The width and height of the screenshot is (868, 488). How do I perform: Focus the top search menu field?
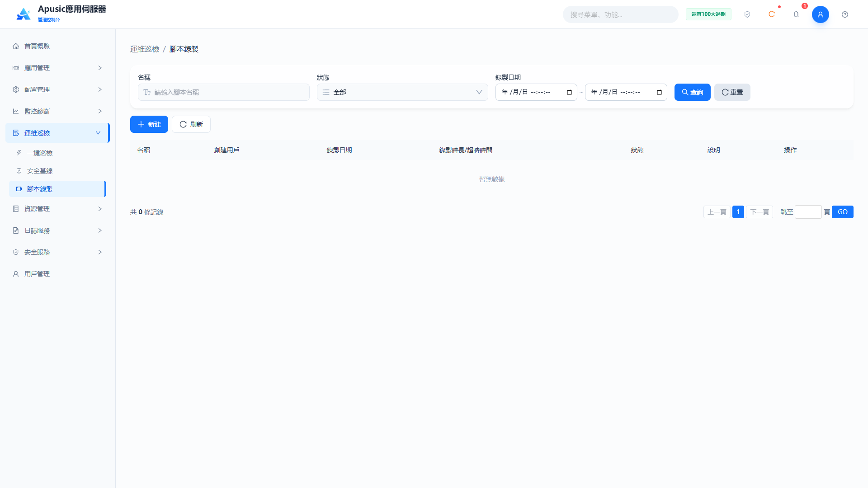(x=620, y=14)
